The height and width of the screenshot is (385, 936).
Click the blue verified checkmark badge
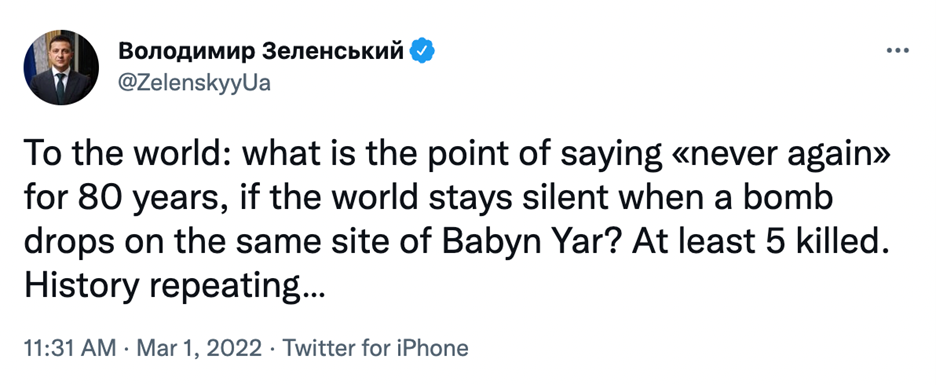coord(422,53)
